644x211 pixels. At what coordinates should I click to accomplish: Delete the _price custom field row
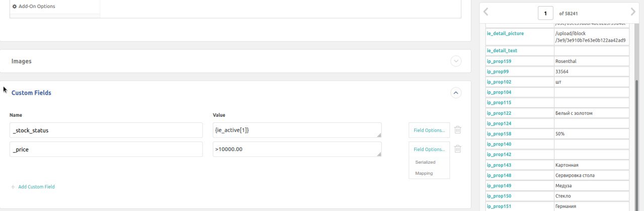click(458, 149)
